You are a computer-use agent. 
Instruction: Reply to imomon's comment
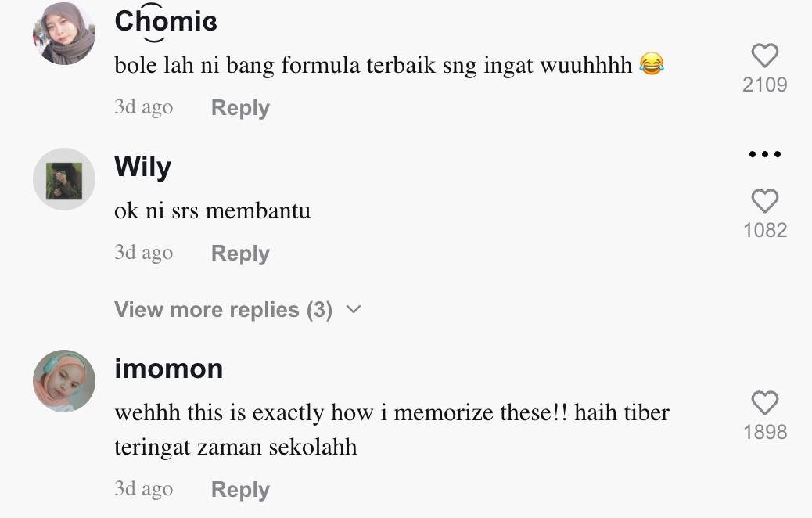[x=240, y=490]
